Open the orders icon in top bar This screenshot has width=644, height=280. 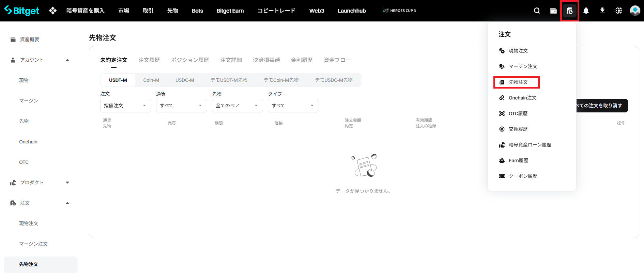click(570, 11)
